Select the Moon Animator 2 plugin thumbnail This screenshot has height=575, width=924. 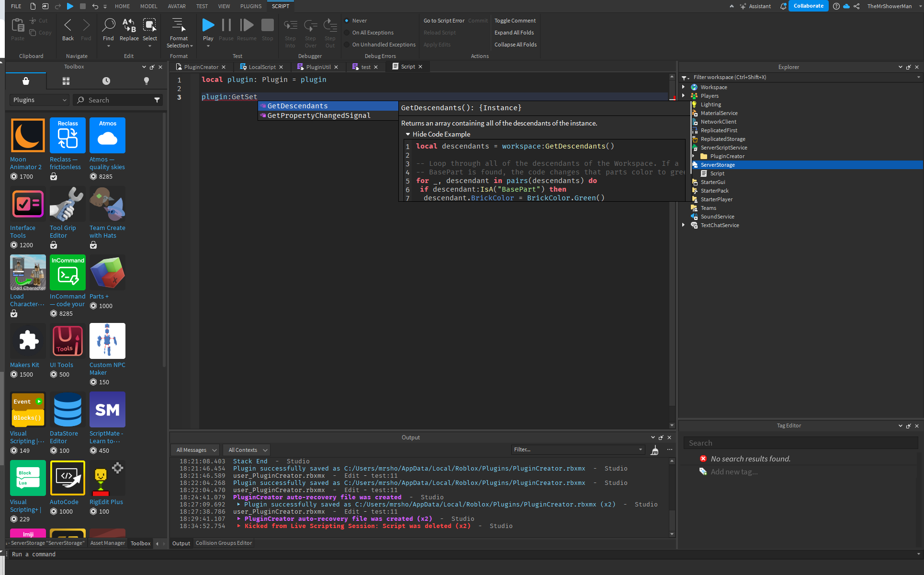click(x=28, y=136)
